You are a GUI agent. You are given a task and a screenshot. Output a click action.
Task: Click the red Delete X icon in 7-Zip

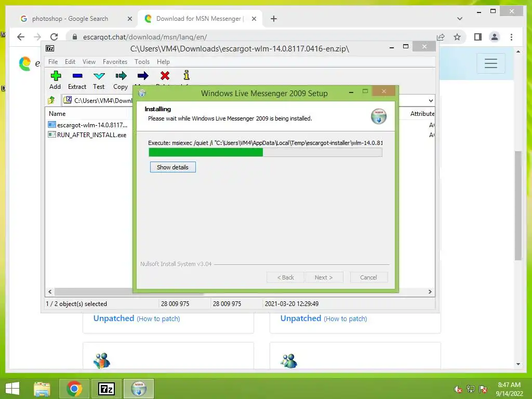(x=165, y=76)
